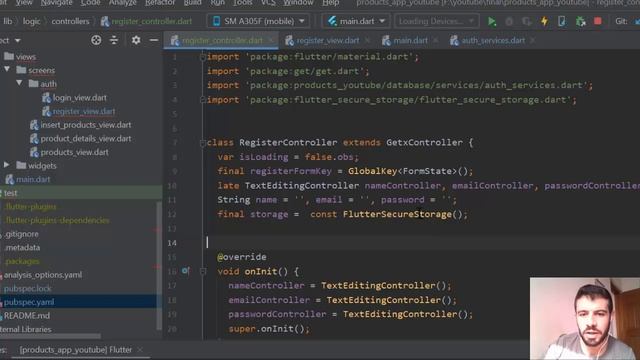
Task: Open the SM A305F device selector dropdown
Action: [259, 21]
